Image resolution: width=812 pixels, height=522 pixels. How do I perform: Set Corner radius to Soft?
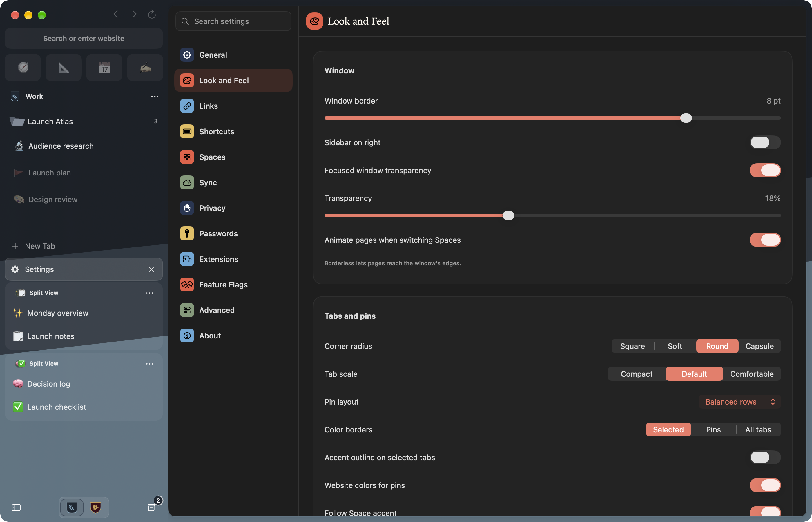(675, 346)
